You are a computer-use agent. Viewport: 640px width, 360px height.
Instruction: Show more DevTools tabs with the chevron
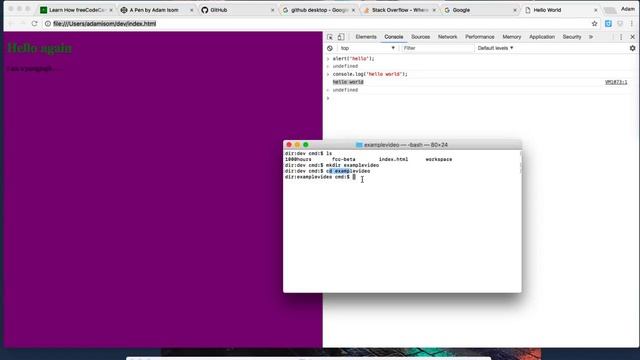click(591, 37)
